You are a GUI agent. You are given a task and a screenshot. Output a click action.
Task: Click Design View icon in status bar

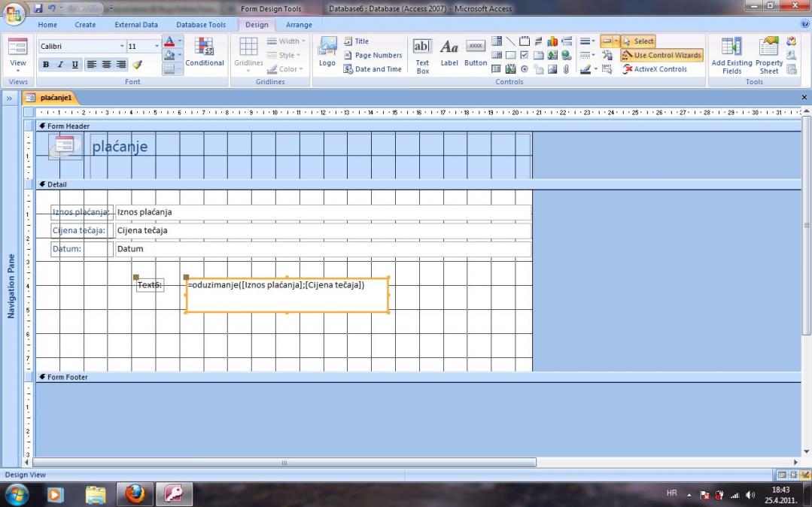[804, 475]
